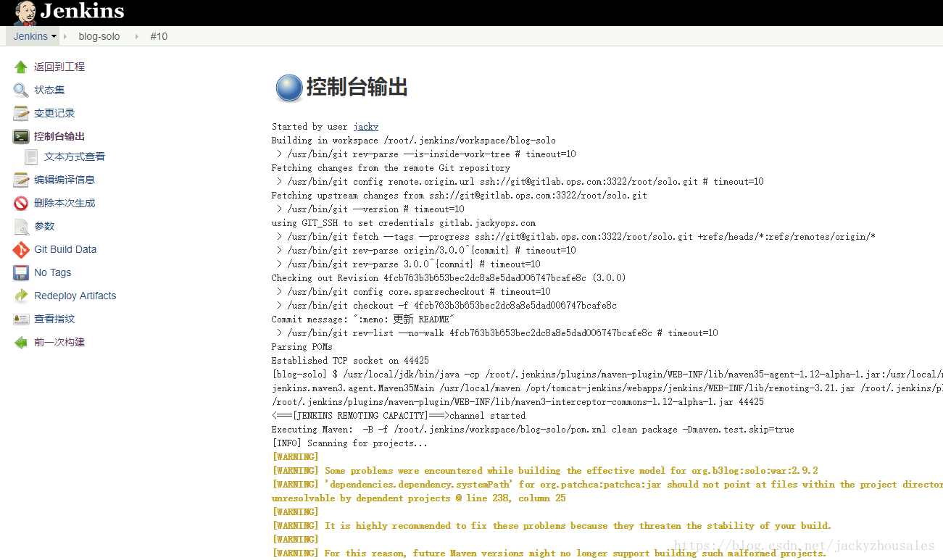The image size is (943, 560).
Task: Click 'unresolvable by dependent projects' warning line
Action: tap(419, 498)
